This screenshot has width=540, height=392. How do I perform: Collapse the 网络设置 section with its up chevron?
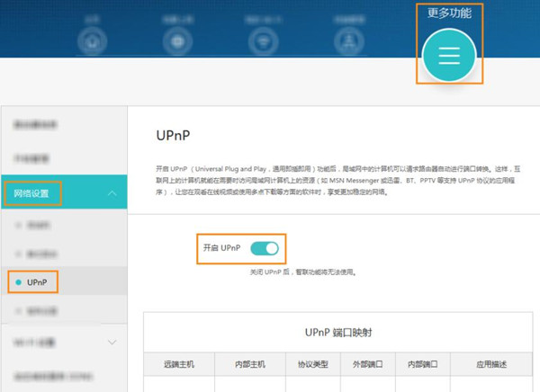pyautogui.click(x=112, y=193)
